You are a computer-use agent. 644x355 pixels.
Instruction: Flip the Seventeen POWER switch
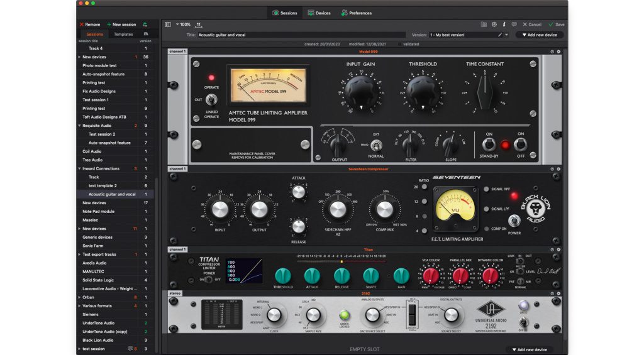(x=513, y=221)
